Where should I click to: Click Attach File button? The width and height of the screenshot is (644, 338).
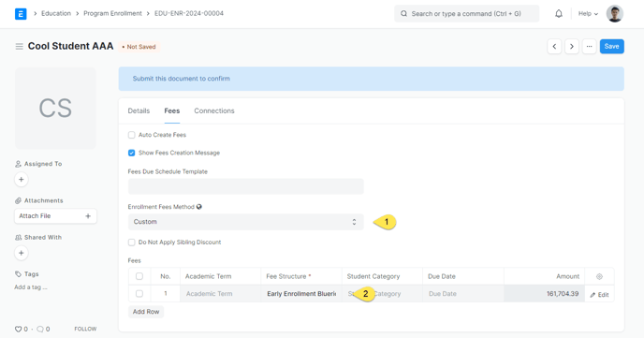pyautogui.click(x=55, y=216)
